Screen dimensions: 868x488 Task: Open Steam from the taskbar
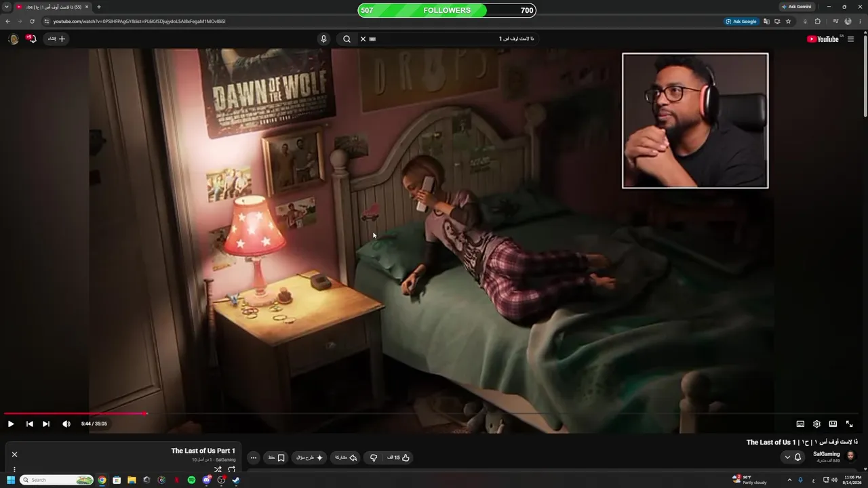[236, 480]
